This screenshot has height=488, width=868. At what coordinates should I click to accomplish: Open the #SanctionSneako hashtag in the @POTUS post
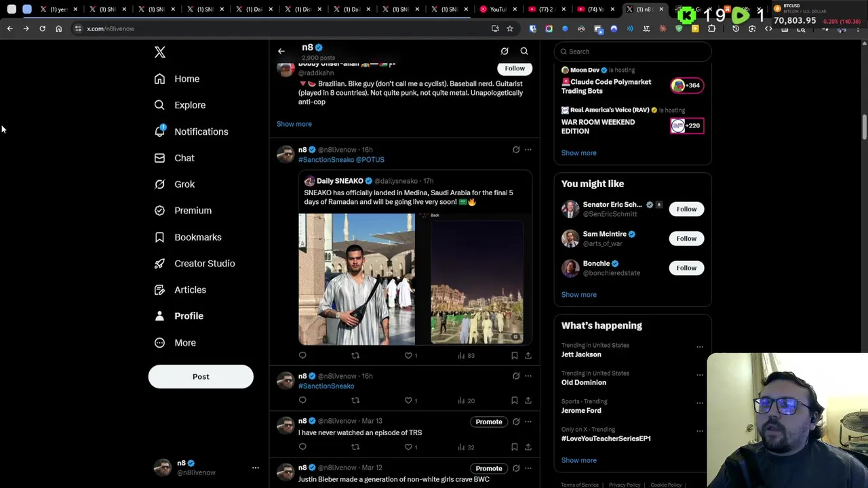pyautogui.click(x=326, y=160)
